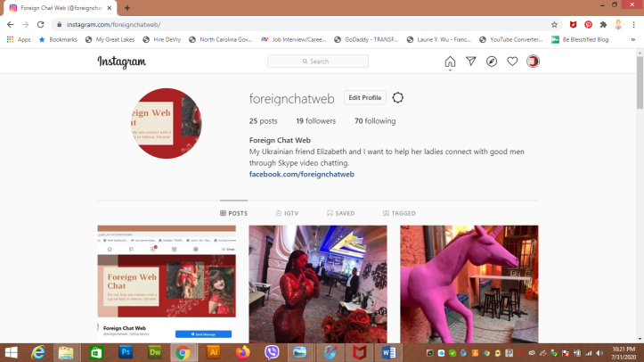Open pink unicorn statue post
644x362 pixels.
coord(469,284)
